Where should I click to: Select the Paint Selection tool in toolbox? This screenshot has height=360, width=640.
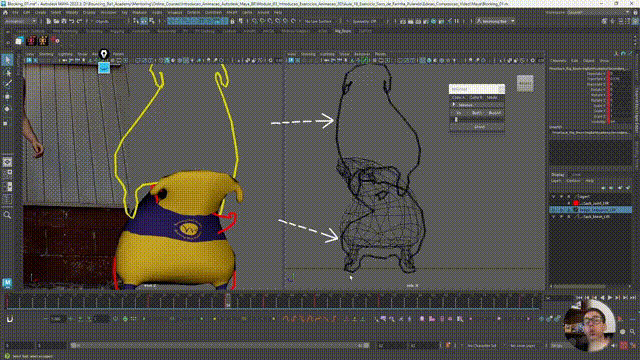tap(7, 84)
